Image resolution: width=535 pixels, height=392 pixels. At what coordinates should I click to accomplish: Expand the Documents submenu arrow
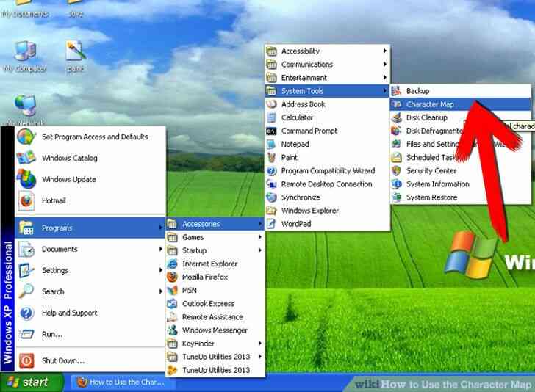[160, 249]
